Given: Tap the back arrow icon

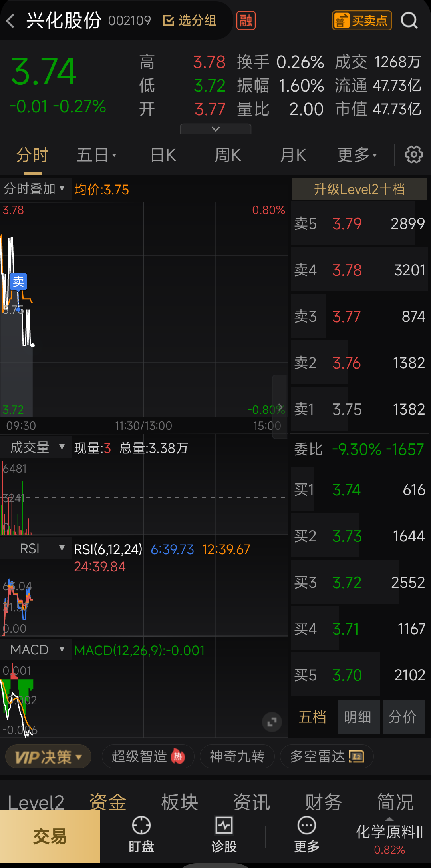Looking at the screenshot, I should pyautogui.click(x=11, y=21).
